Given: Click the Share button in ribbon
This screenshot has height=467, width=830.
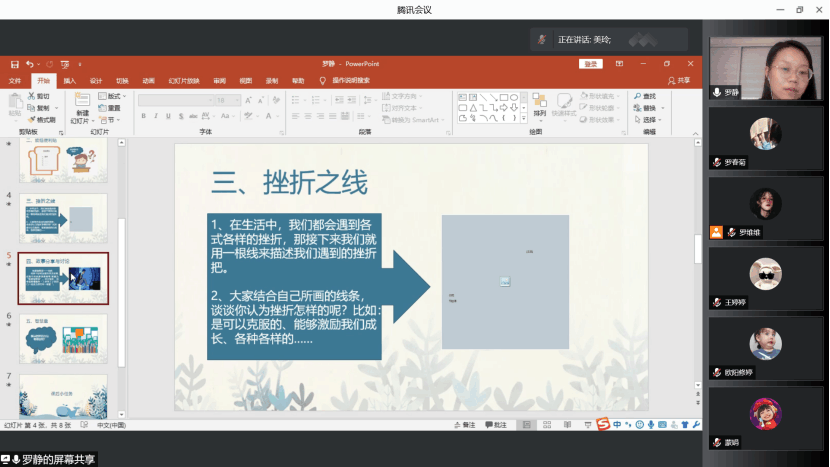Looking at the screenshot, I should 679,80.
